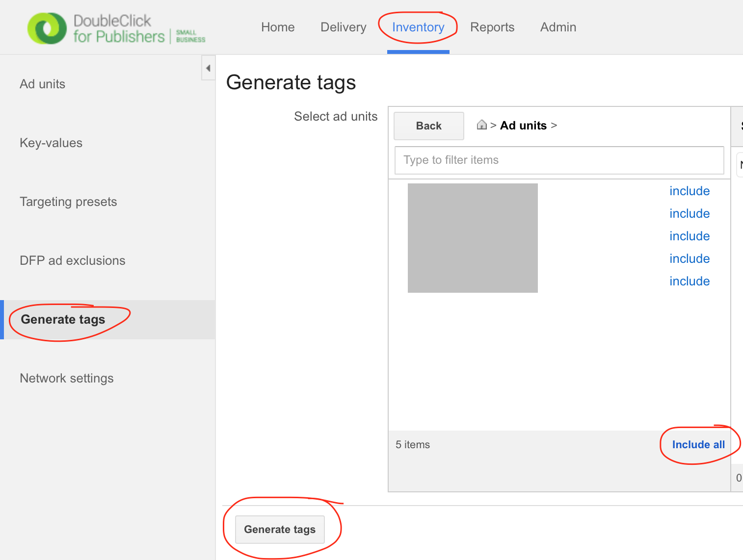Click the home icon in breadcrumb
This screenshot has width=743, height=560.
tap(482, 125)
